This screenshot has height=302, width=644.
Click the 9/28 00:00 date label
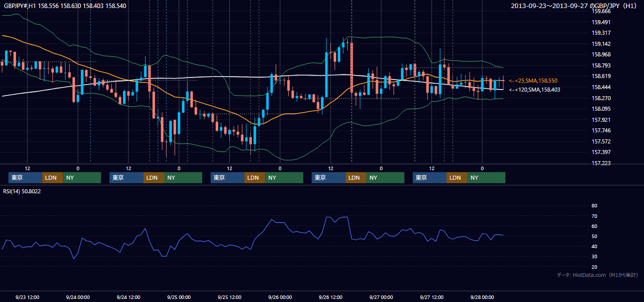point(482,297)
